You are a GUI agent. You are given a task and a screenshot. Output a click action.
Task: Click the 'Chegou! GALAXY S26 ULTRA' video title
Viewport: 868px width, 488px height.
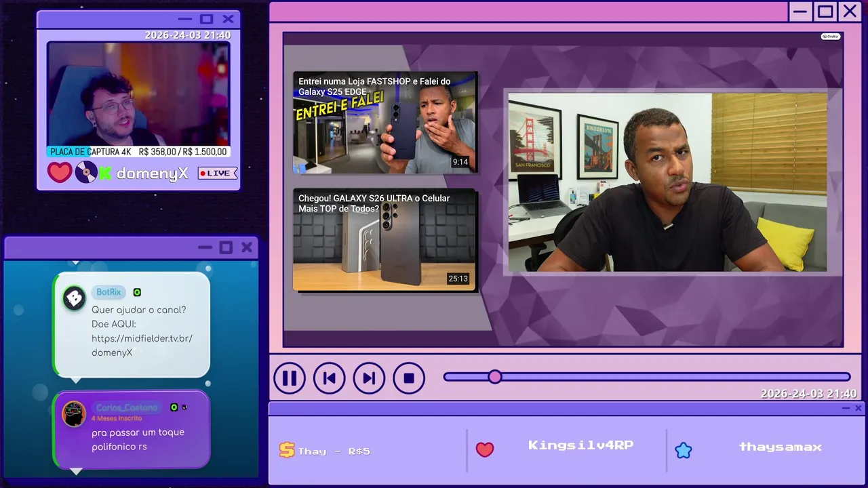click(374, 203)
